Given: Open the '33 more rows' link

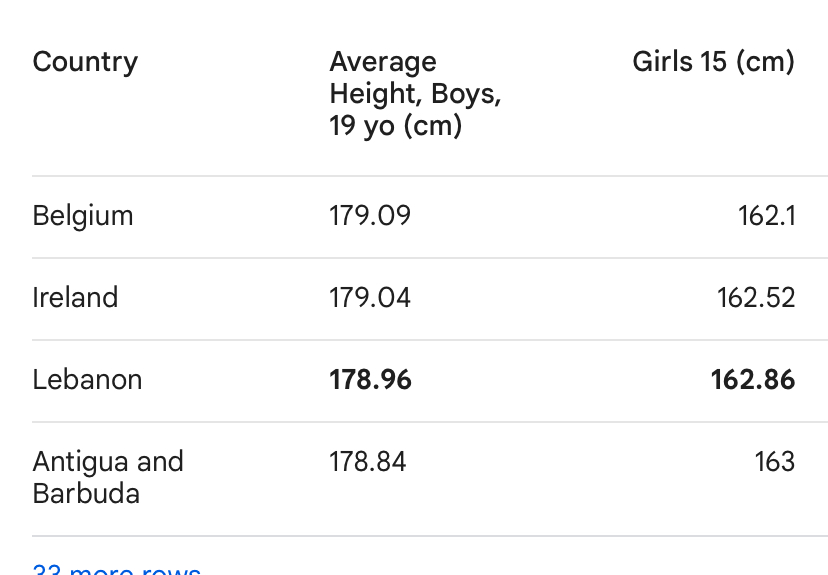Looking at the screenshot, I should [117, 569].
